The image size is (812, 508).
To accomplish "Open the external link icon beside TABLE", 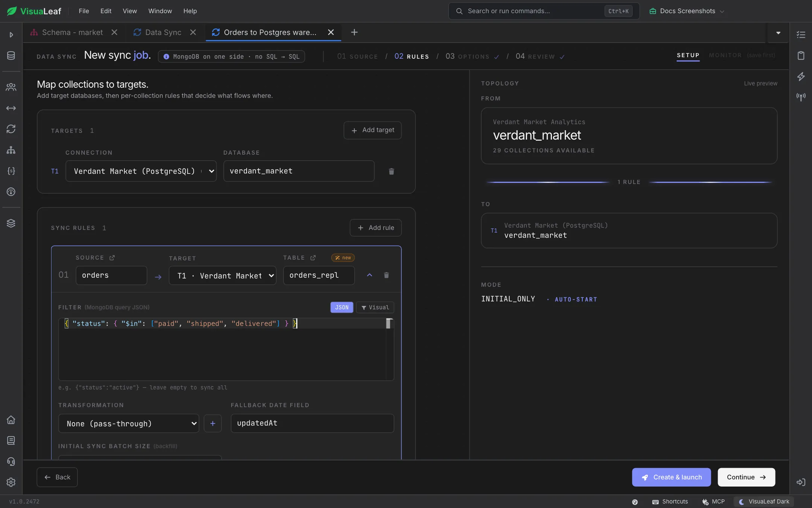I will (313, 258).
